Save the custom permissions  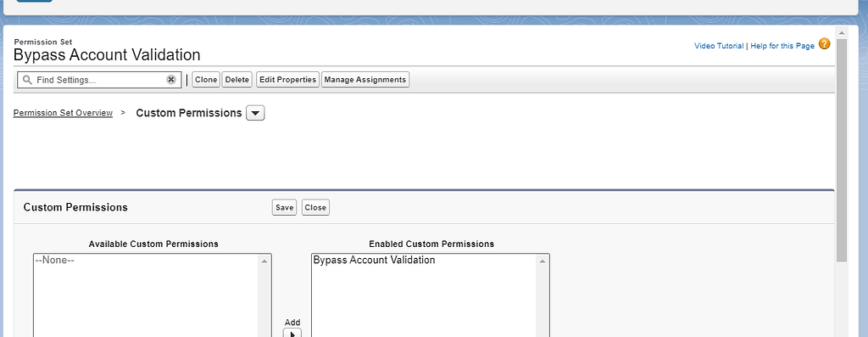[x=285, y=207]
